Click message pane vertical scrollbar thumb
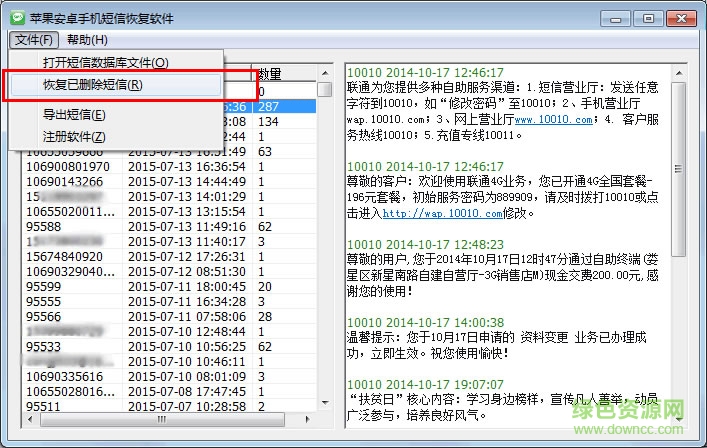 pyautogui.click(x=679, y=169)
